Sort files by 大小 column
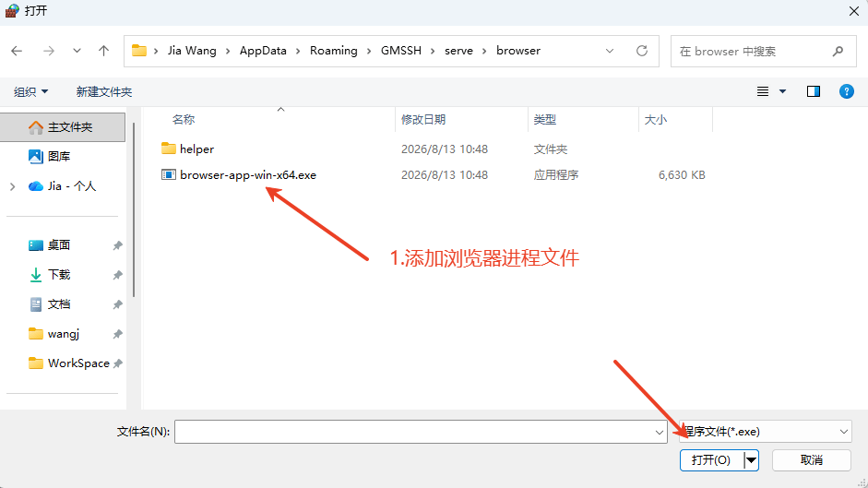The height and width of the screenshot is (488, 868). point(656,120)
